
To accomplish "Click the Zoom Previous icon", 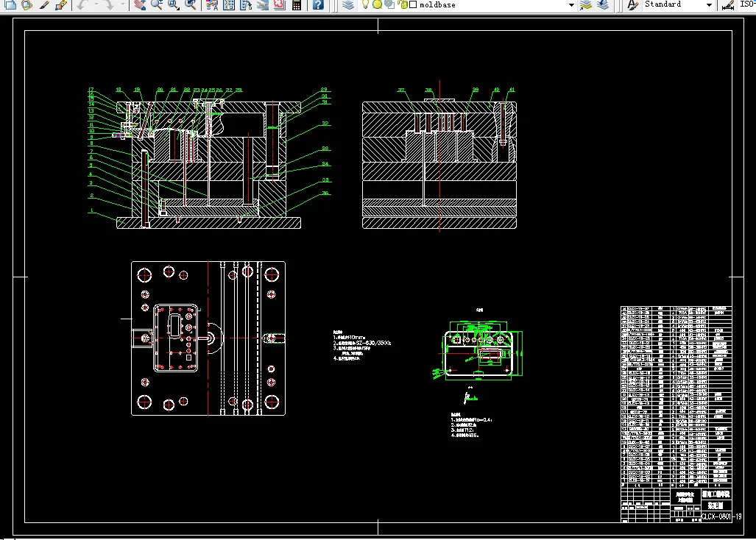I will pyautogui.click(x=191, y=4).
